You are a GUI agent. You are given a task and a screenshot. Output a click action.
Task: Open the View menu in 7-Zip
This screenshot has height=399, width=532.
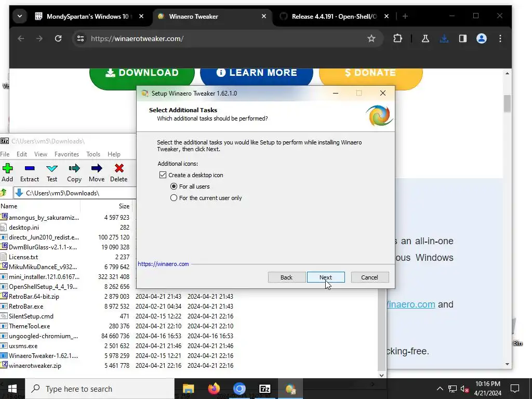(x=41, y=154)
